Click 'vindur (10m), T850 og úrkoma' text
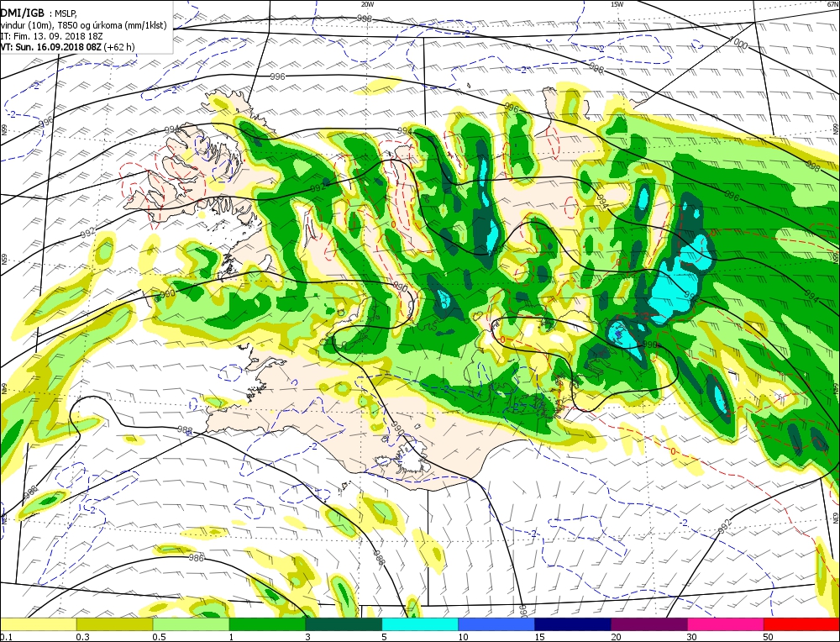Image resolution: width=840 pixels, height=642 pixels. coord(60,25)
